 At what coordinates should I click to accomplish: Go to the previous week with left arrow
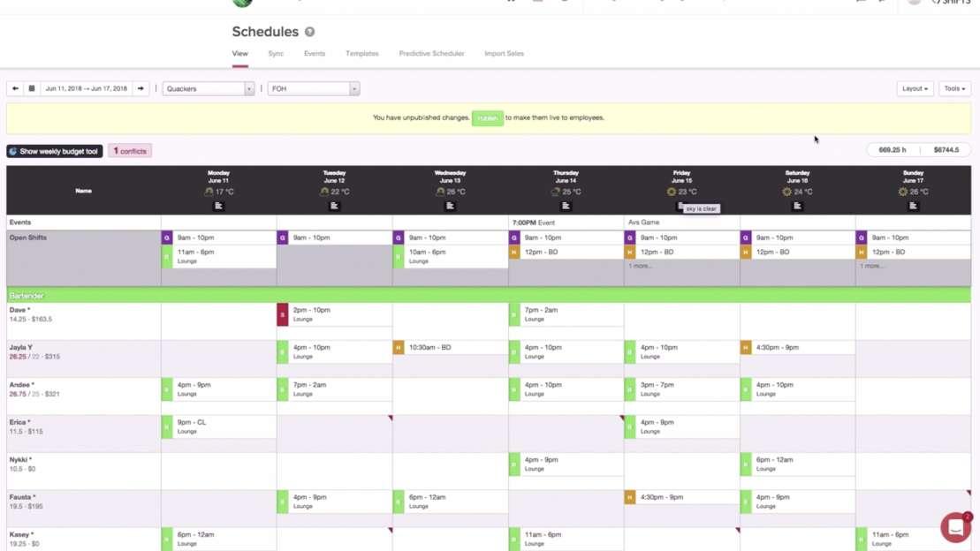15,88
